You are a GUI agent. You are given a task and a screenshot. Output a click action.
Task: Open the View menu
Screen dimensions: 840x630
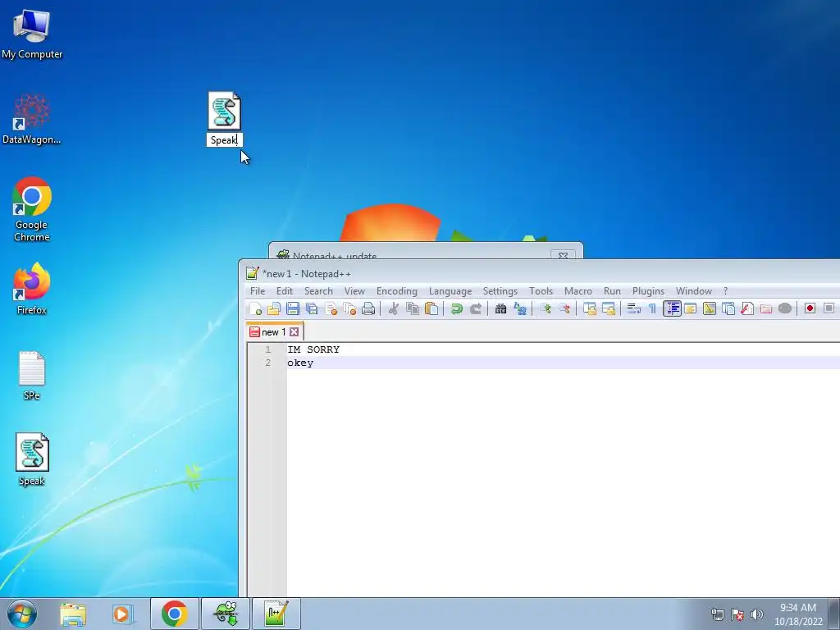[x=354, y=291]
